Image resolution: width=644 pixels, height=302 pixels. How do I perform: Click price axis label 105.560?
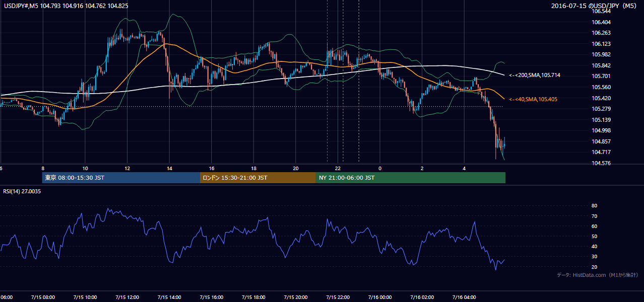pyautogui.click(x=601, y=87)
